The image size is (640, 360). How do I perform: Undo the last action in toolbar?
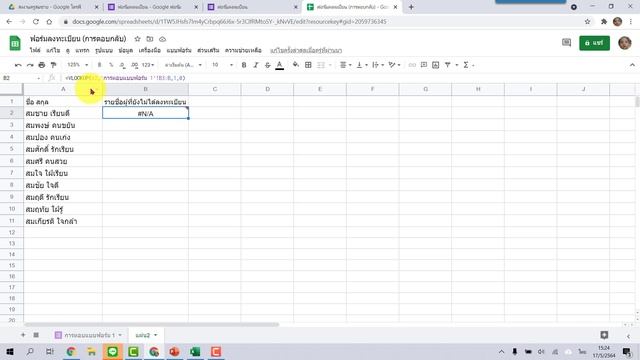pyautogui.click(x=18, y=65)
